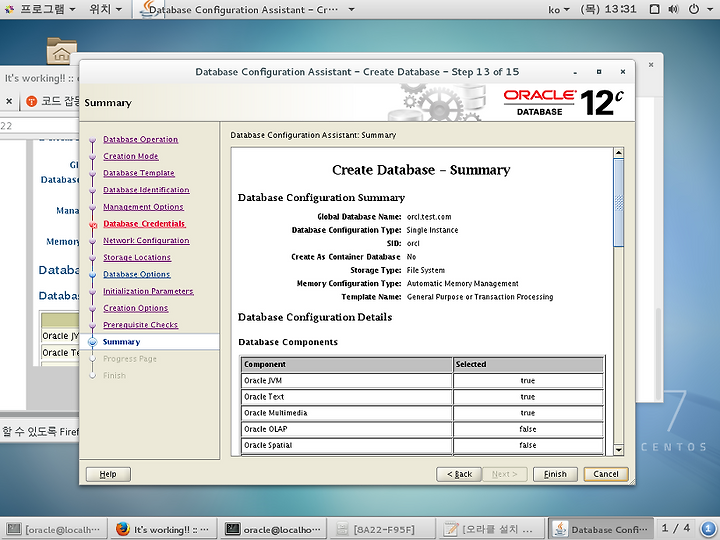The height and width of the screenshot is (540, 720).
Task: Click the power icon in top panel
Action: [693, 9]
